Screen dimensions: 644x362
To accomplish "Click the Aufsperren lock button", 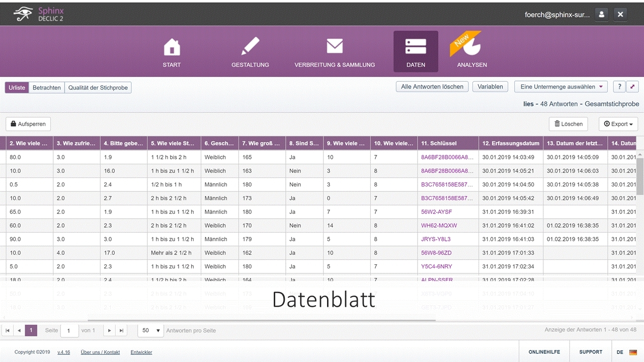I will (28, 124).
